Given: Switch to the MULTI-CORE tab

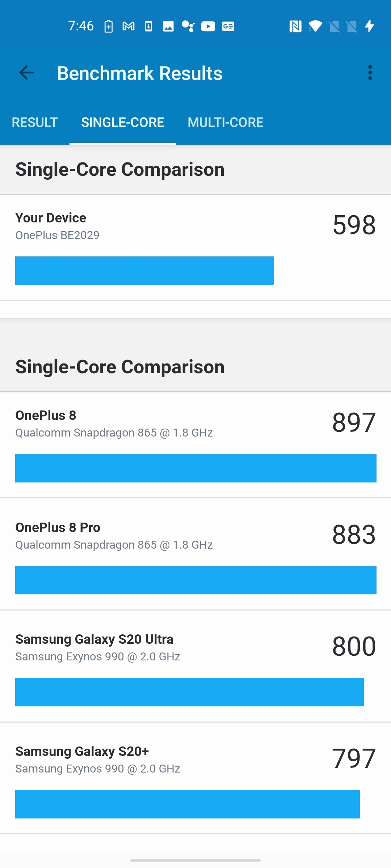Looking at the screenshot, I should (225, 123).
